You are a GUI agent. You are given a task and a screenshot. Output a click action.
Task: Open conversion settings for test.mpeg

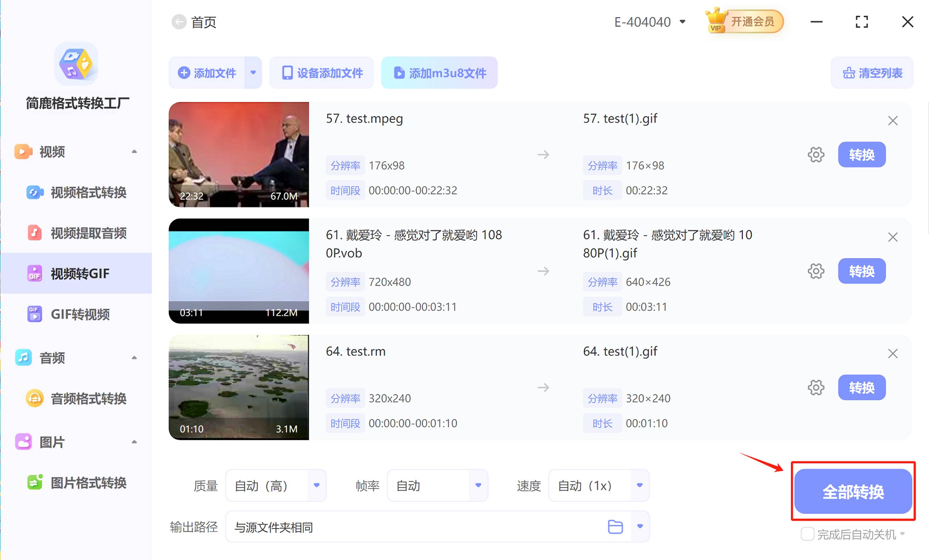[x=816, y=154]
